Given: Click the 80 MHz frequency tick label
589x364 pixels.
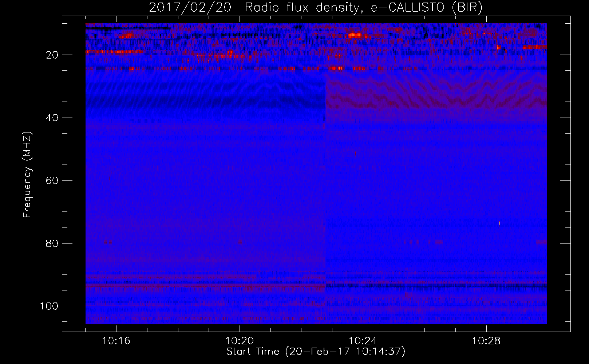Looking at the screenshot, I should pyautogui.click(x=52, y=244).
